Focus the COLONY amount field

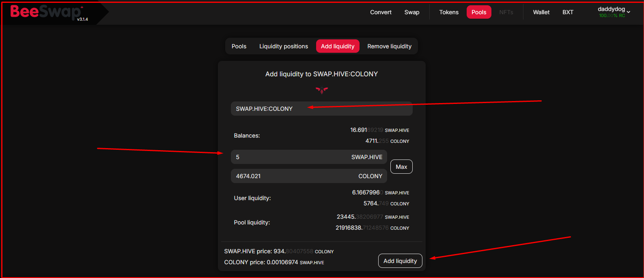pos(309,176)
